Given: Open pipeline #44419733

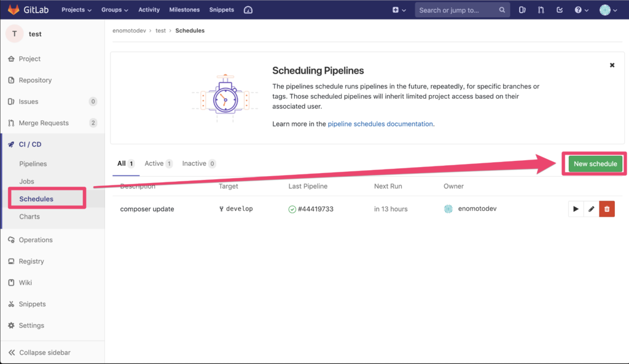Looking at the screenshot, I should 315,209.
